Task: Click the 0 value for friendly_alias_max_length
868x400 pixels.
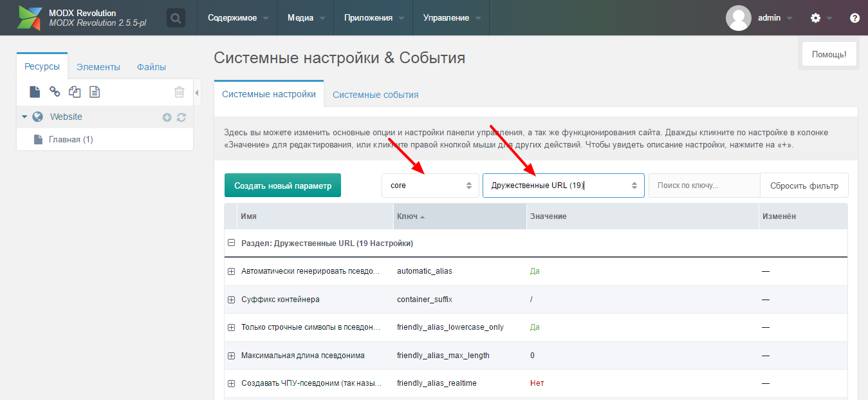Action: pos(532,356)
